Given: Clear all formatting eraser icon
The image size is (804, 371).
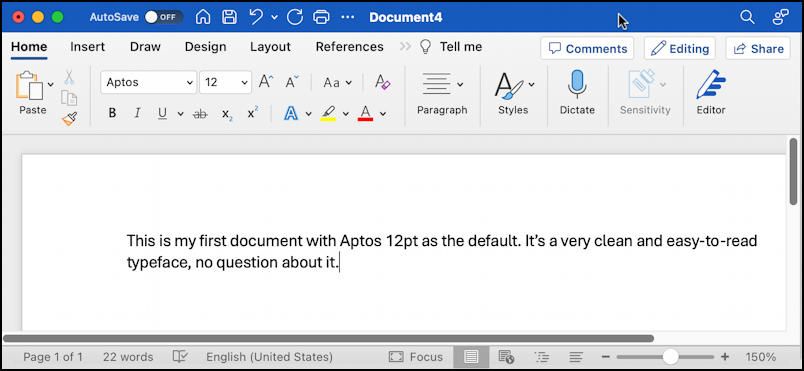Looking at the screenshot, I should (x=383, y=82).
